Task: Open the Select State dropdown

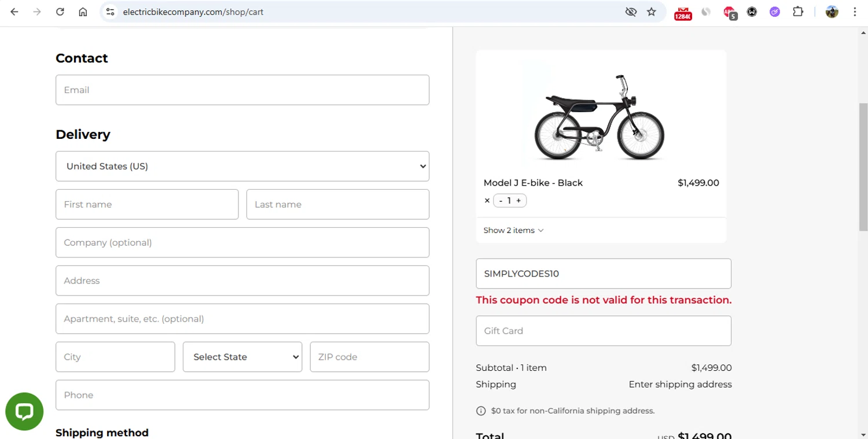Action: coord(242,357)
